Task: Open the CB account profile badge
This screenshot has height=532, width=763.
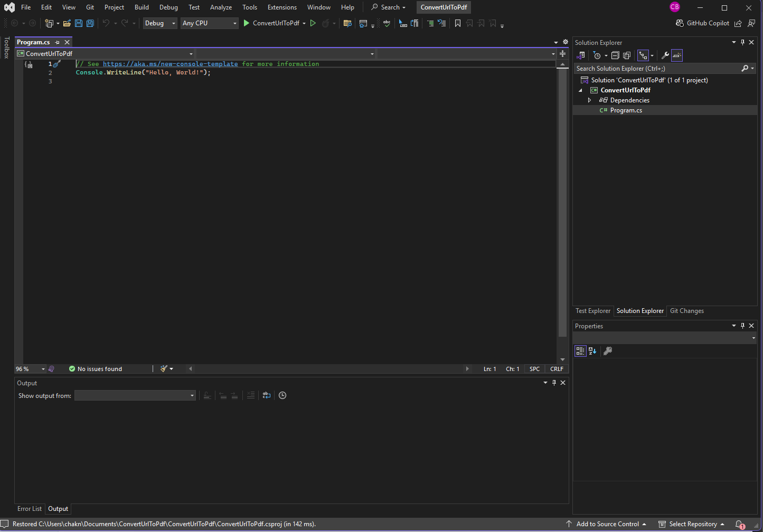Action: pos(675,7)
